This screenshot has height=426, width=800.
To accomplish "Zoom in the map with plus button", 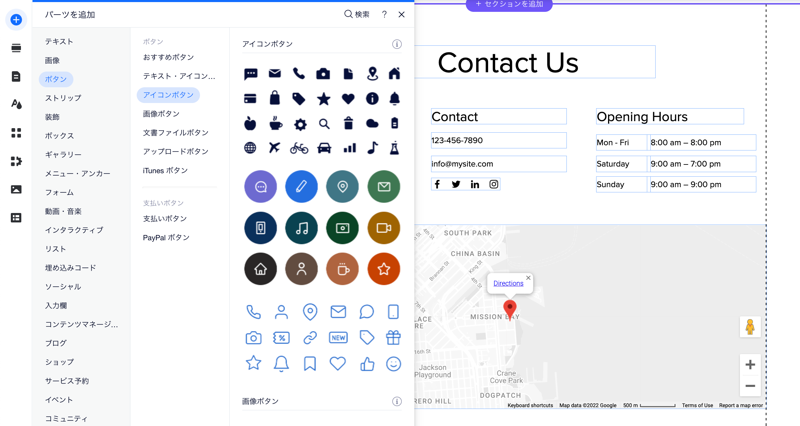I will [x=750, y=364].
